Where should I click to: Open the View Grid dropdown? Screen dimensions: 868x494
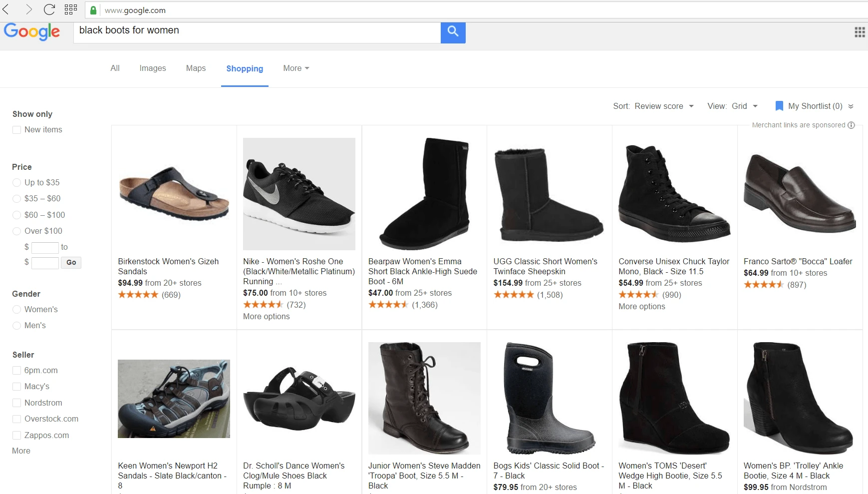coord(744,106)
